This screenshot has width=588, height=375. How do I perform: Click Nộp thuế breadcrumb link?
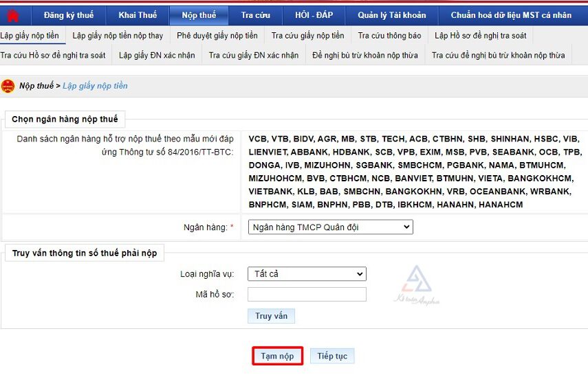coord(36,87)
